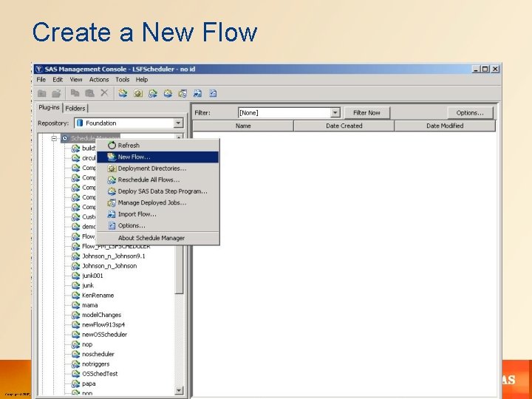Click the tree scrollbar down arrow
This screenshot has width=532, height=399.
(179, 390)
